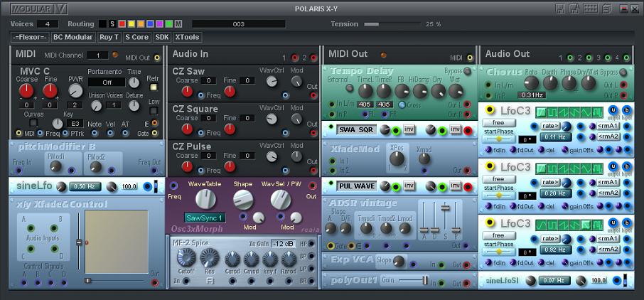
Task: Click the yellow MIDI jack in MIDI Out module
Action: (470, 58)
